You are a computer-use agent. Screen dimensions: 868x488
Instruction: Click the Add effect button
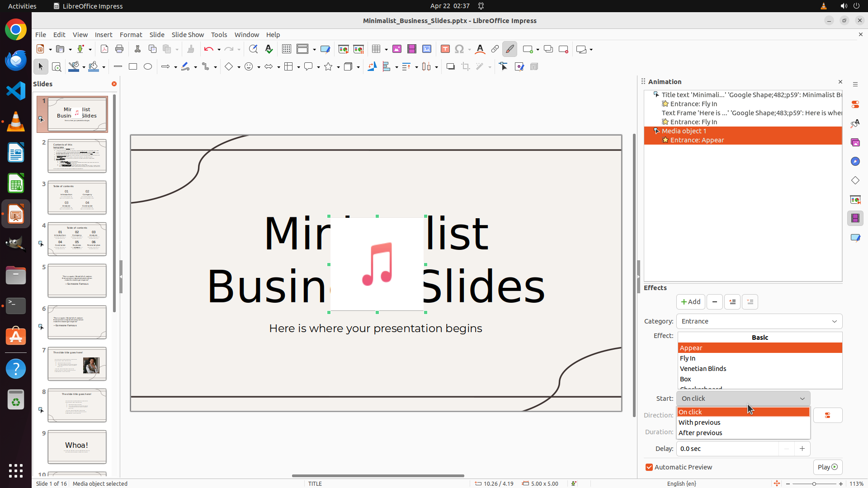click(690, 302)
